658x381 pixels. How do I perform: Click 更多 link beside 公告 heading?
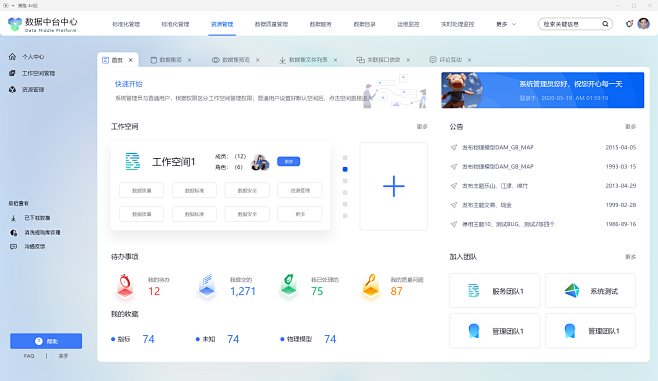[x=630, y=127]
